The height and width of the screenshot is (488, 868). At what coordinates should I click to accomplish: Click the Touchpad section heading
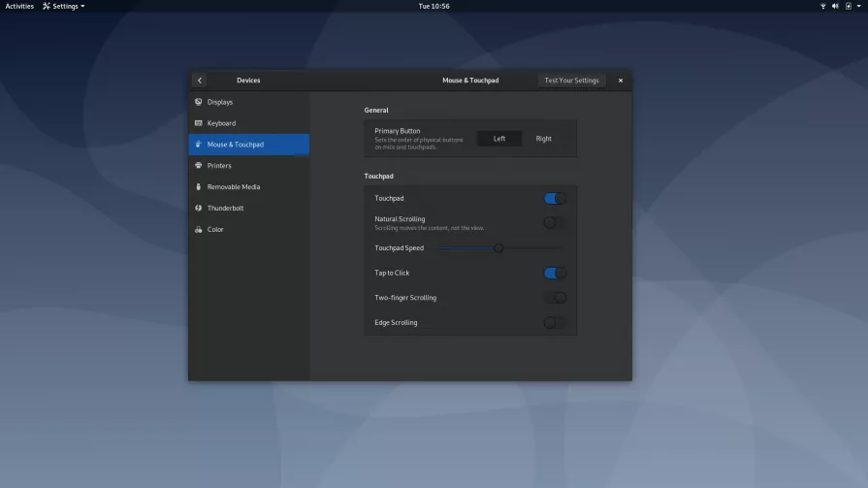(378, 177)
